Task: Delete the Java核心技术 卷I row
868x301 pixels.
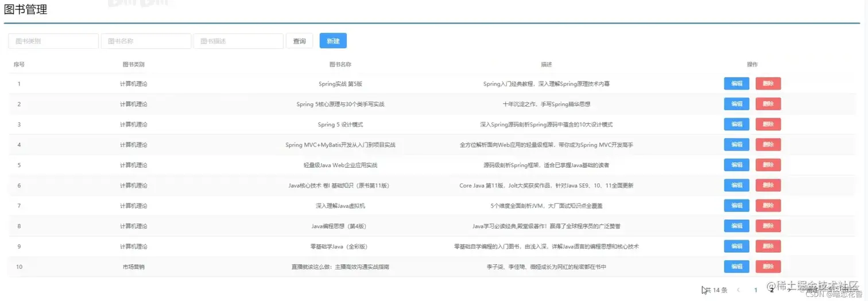Action: click(x=768, y=185)
